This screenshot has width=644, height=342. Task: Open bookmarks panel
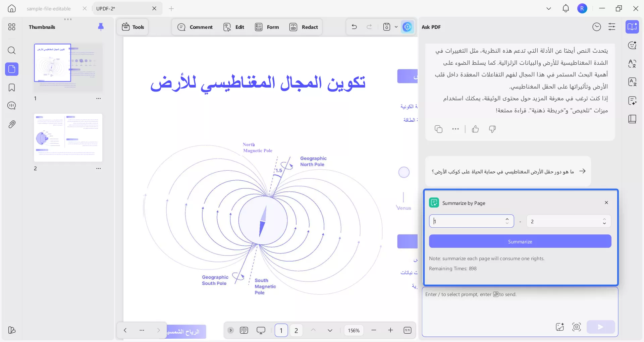tap(12, 88)
